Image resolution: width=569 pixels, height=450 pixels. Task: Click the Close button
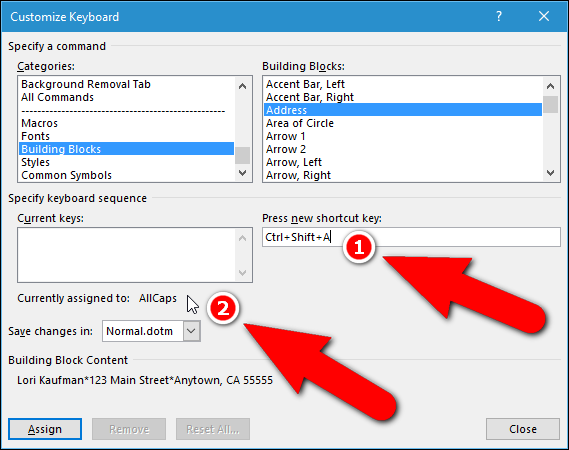[523, 429]
